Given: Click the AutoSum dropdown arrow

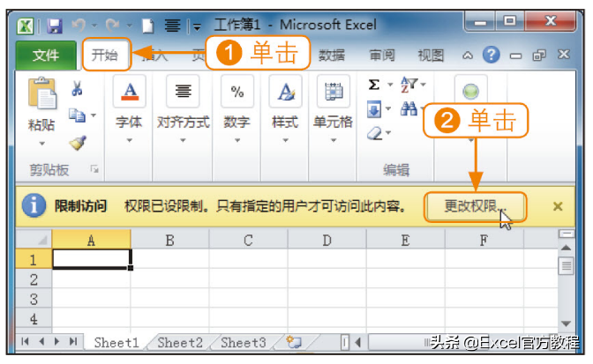Looking at the screenshot, I should pyautogui.click(x=390, y=85).
